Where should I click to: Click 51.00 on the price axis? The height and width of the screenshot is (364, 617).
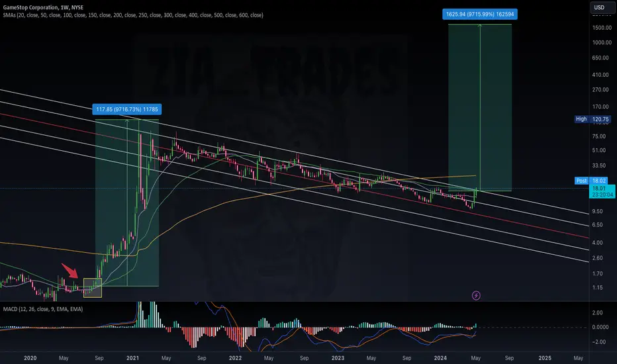[599, 150]
